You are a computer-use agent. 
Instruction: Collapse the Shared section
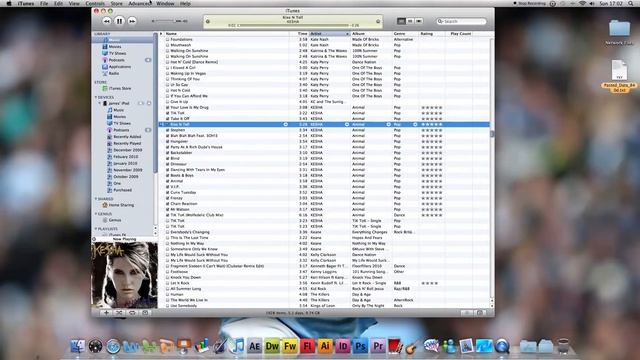(x=96, y=199)
